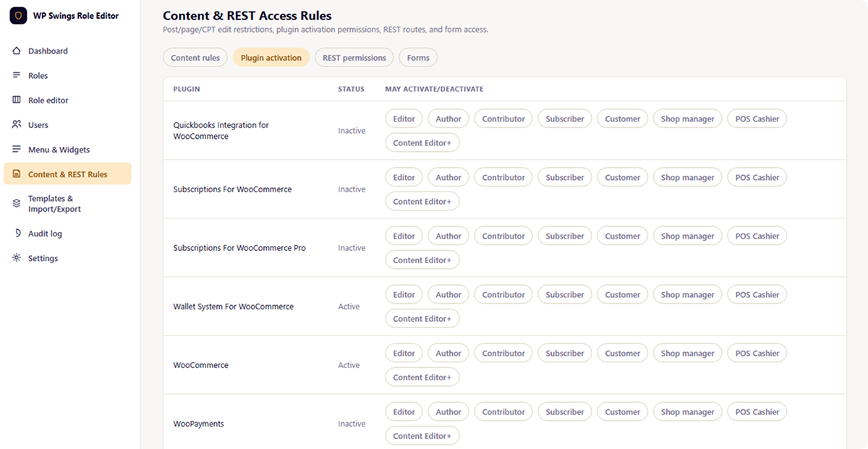Image resolution: width=868 pixels, height=449 pixels.
Task: Toggle Content Editor+ for WooCommerce plugin row
Action: coord(422,377)
